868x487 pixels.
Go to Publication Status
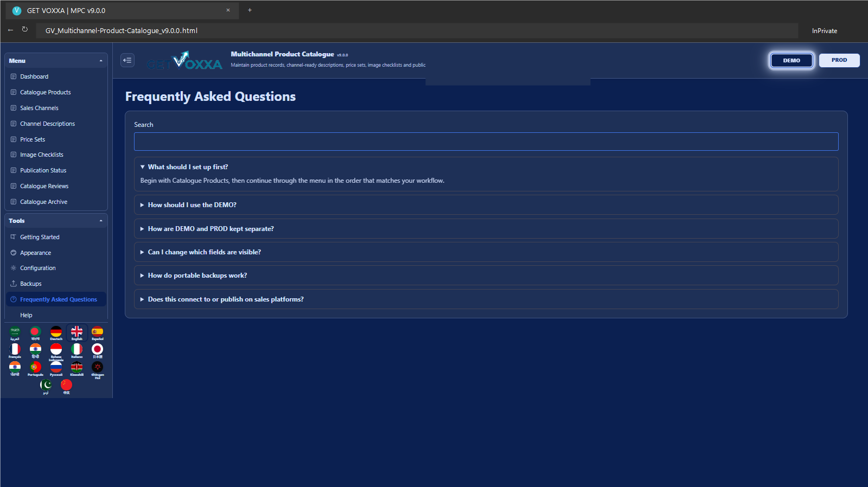pyautogui.click(x=56, y=170)
